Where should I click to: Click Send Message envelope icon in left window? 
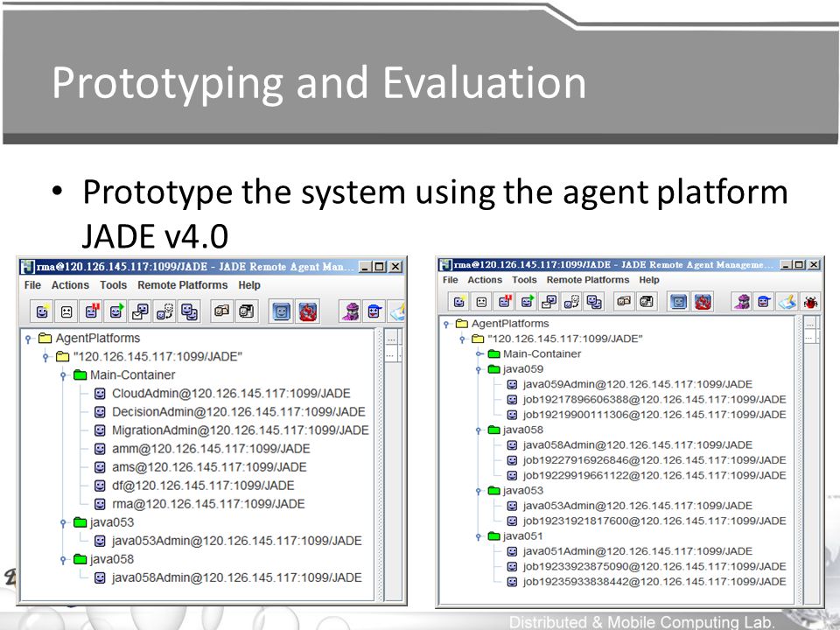click(140, 311)
